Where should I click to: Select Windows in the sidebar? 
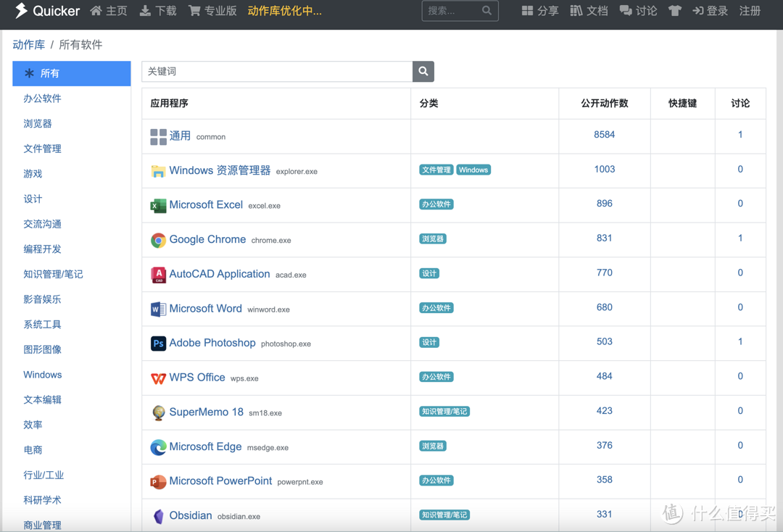(x=43, y=374)
